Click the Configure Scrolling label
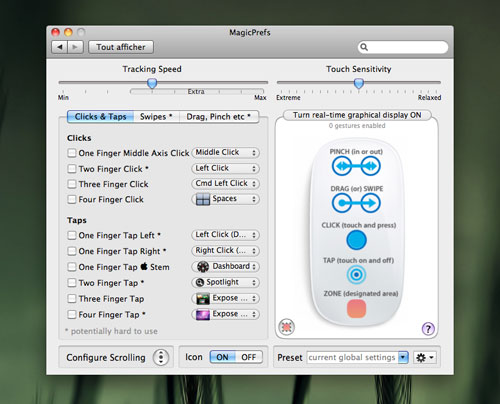Image resolution: width=500 pixels, height=404 pixels. click(106, 358)
